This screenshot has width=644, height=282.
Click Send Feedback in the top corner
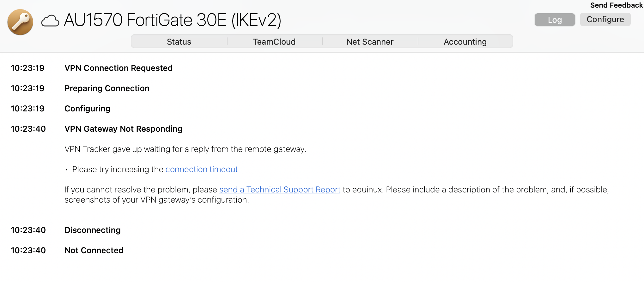click(616, 5)
